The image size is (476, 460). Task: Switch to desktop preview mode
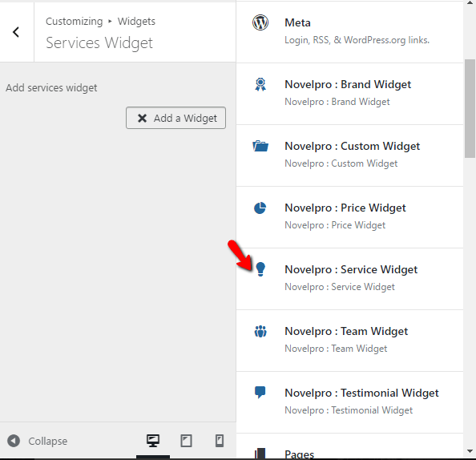(x=153, y=441)
